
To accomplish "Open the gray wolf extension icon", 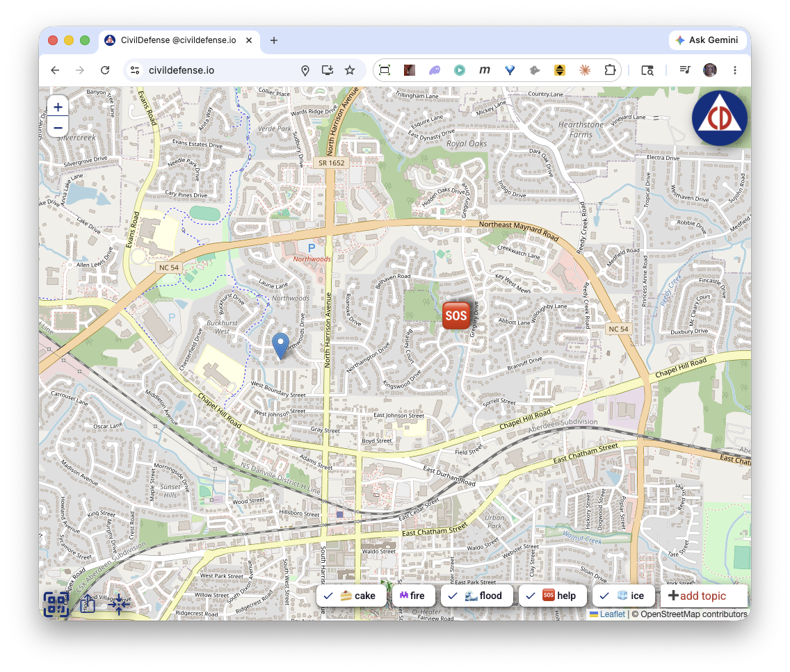I will point(535,70).
